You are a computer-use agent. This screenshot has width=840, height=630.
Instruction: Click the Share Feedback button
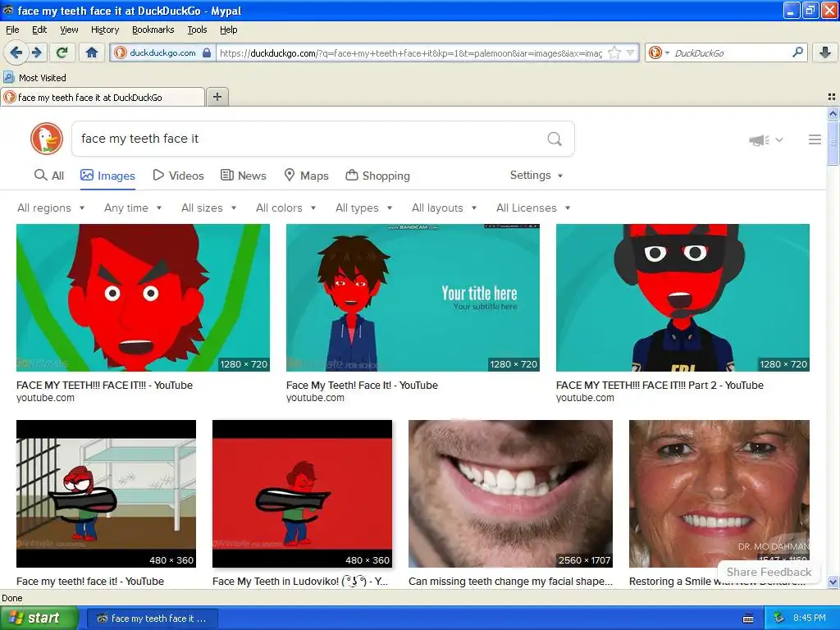click(x=769, y=572)
